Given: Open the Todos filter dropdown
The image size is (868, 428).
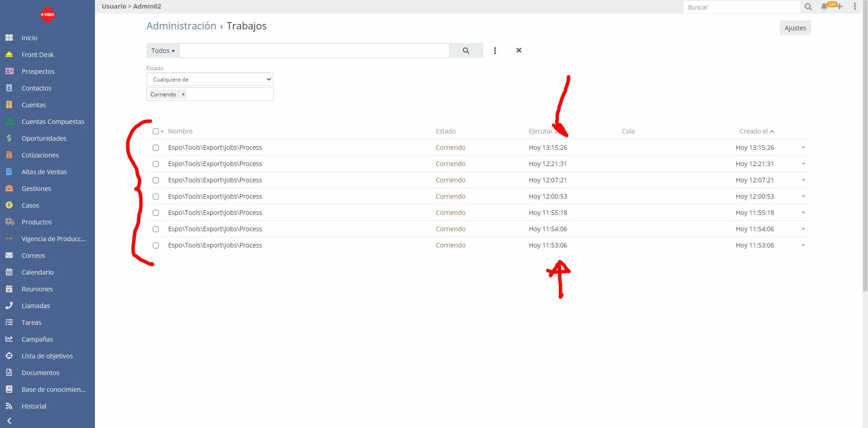Looking at the screenshot, I should (x=162, y=50).
